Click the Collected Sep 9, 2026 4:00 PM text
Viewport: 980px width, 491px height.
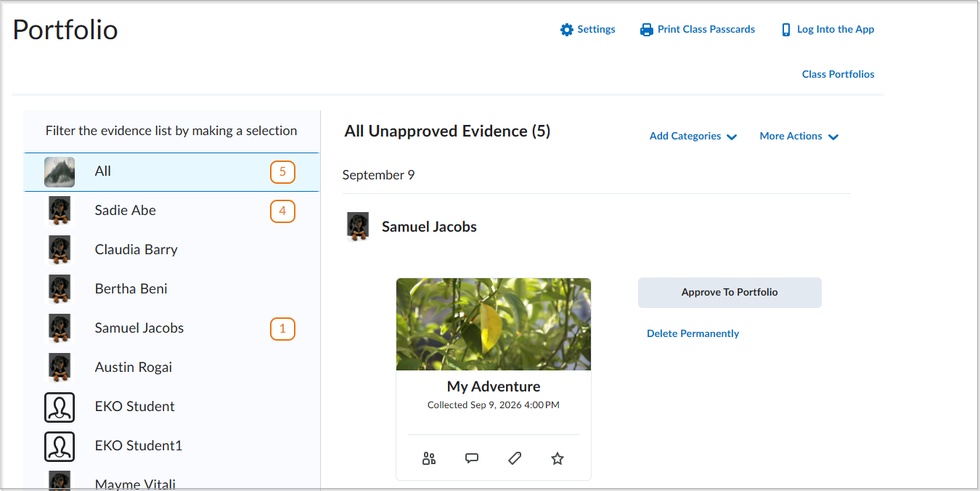pos(494,405)
